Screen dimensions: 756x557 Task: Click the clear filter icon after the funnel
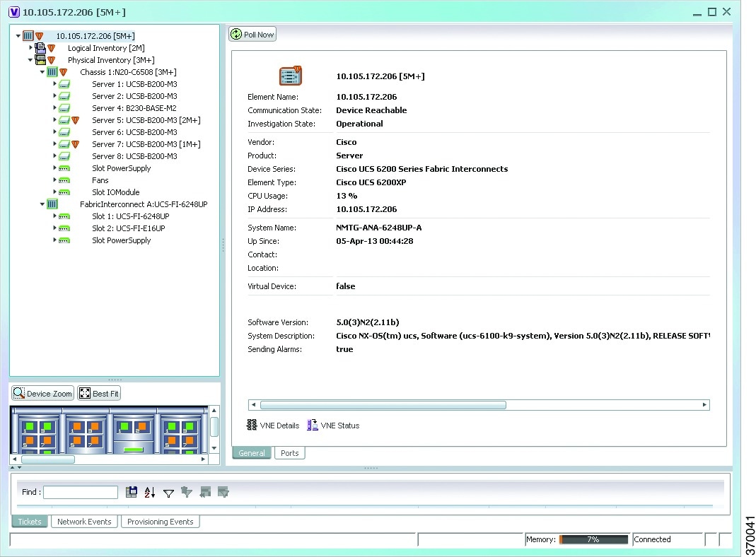pos(187,492)
